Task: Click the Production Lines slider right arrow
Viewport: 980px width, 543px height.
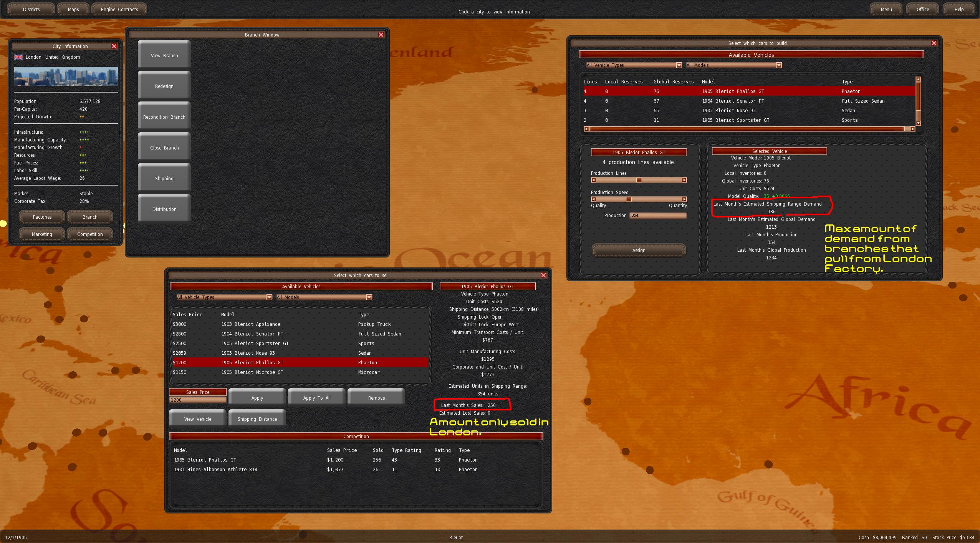Action: click(684, 180)
